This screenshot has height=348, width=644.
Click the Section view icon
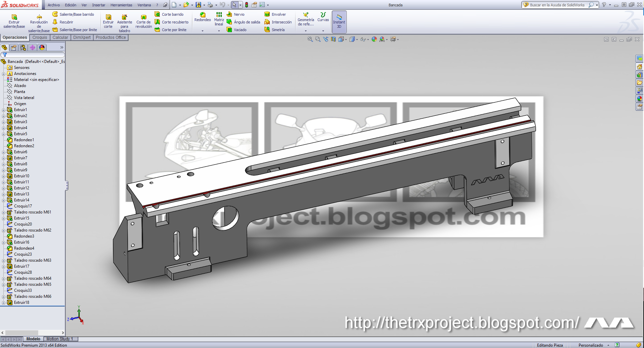[333, 39]
